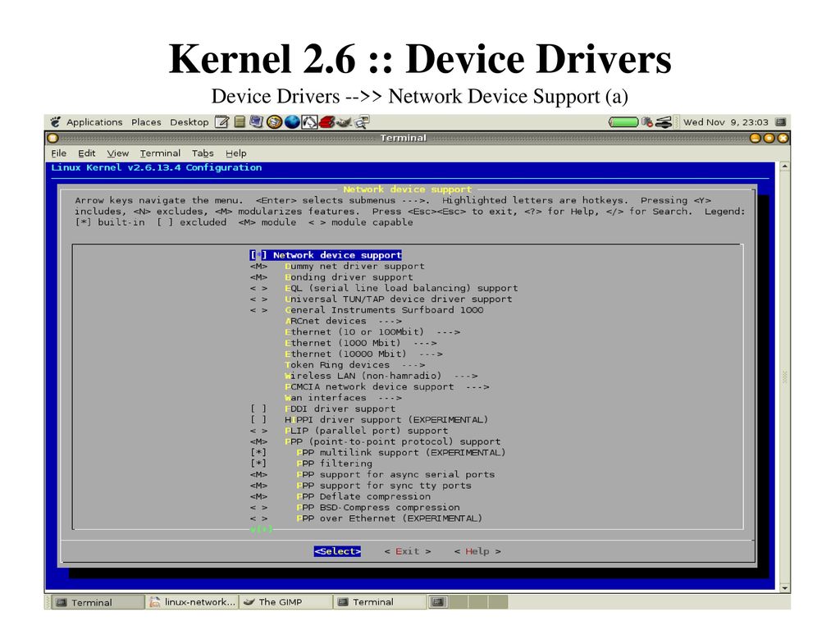
Task: Click the GNOME foot logo icon
Action: pyautogui.click(x=55, y=122)
